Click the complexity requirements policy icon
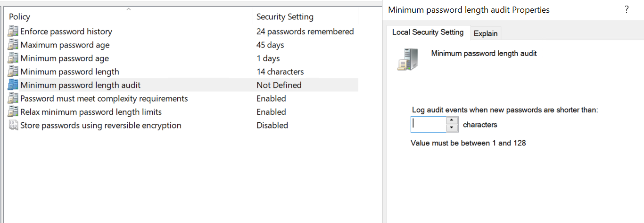The image size is (644, 223). coord(13,99)
